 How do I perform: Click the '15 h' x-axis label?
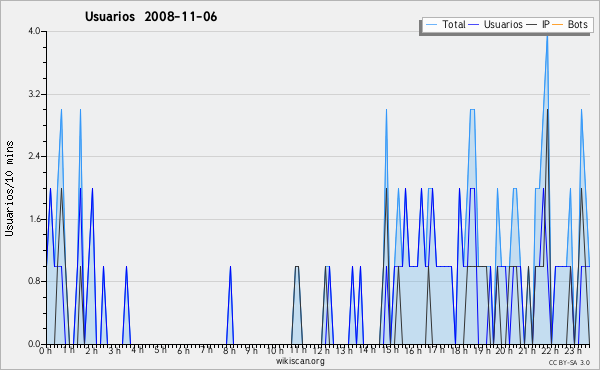pos(390,350)
